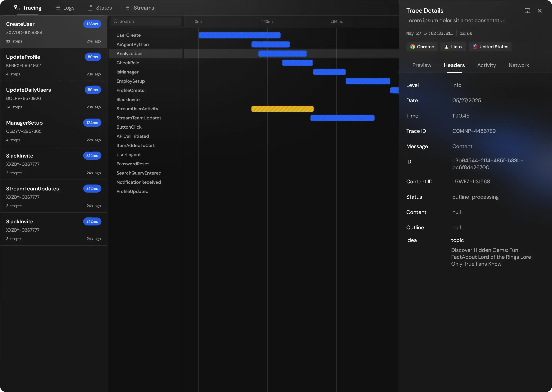The image size is (552, 392).
Task: Close the Trace Details panel
Action: [539, 11]
